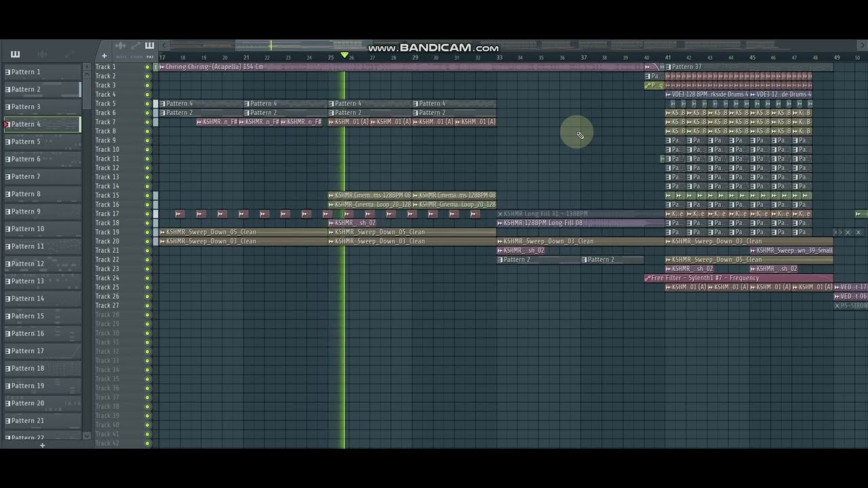
Task: Click the scroll-left arrow beside the timeline overview
Action: pyautogui.click(x=163, y=46)
